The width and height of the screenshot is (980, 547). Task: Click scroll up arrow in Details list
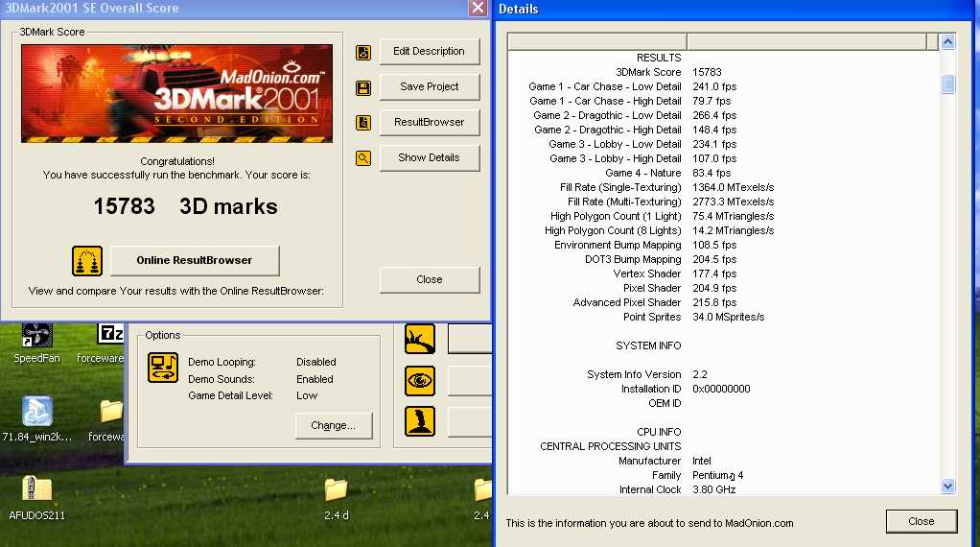coord(947,42)
